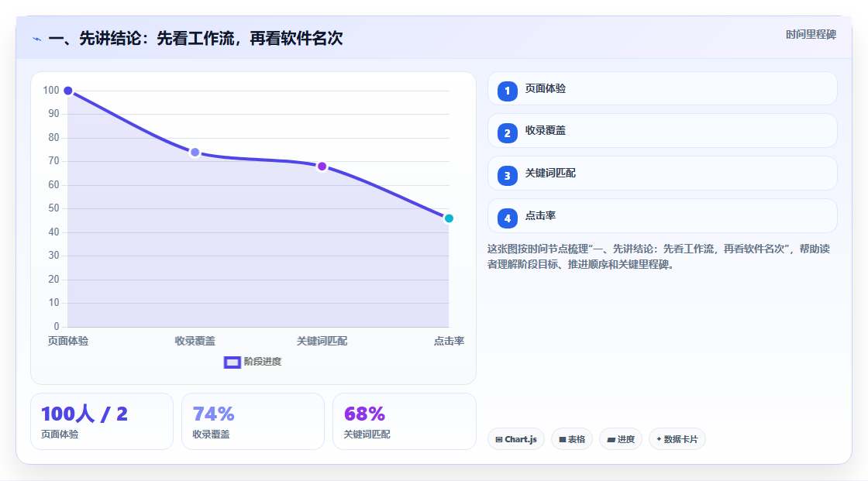The image size is (868, 481).
Task: Open the 点击率 milestone row
Action: tap(662, 216)
